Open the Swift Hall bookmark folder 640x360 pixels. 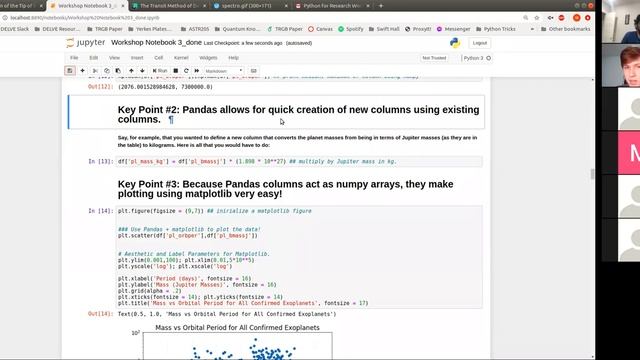(384, 29)
